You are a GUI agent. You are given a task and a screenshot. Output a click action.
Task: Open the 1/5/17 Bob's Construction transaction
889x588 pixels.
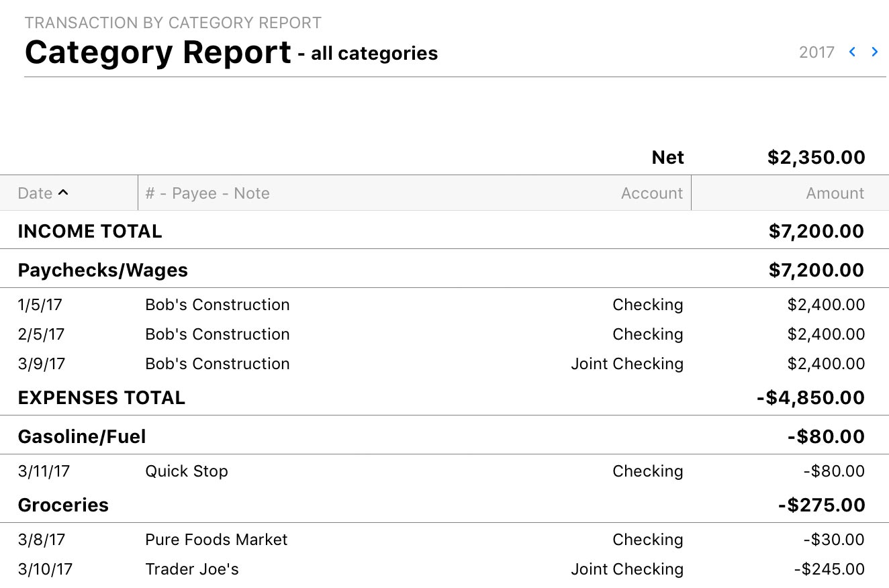218,305
